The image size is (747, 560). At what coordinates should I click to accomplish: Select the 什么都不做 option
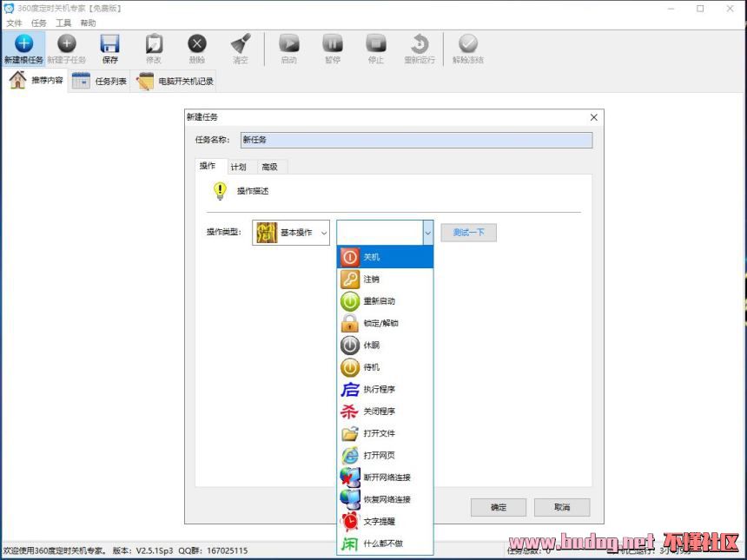385,544
